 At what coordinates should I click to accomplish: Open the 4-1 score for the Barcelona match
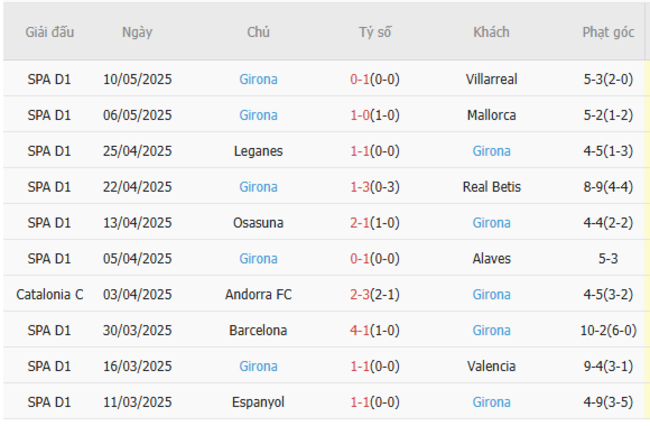(x=360, y=331)
